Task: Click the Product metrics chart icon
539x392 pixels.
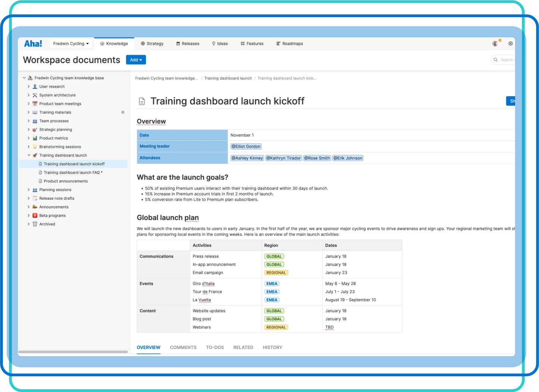Action: click(x=35, y=138)
